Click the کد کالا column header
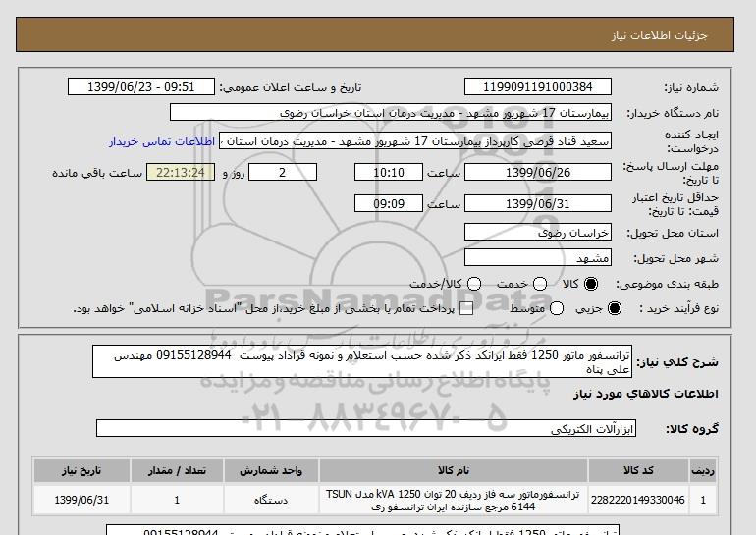Screen dimensions: 756x535 (638, 470)
